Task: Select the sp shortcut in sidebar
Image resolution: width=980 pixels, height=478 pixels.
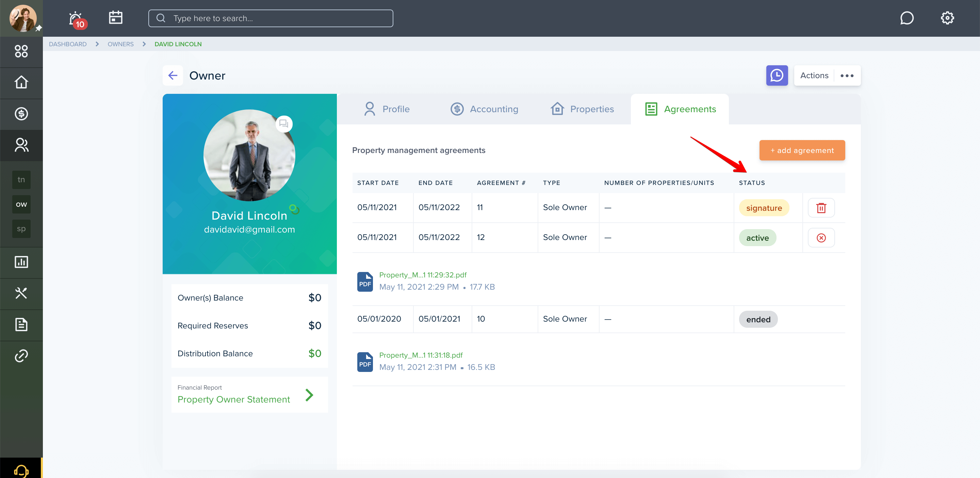Action: pos(21,229)
